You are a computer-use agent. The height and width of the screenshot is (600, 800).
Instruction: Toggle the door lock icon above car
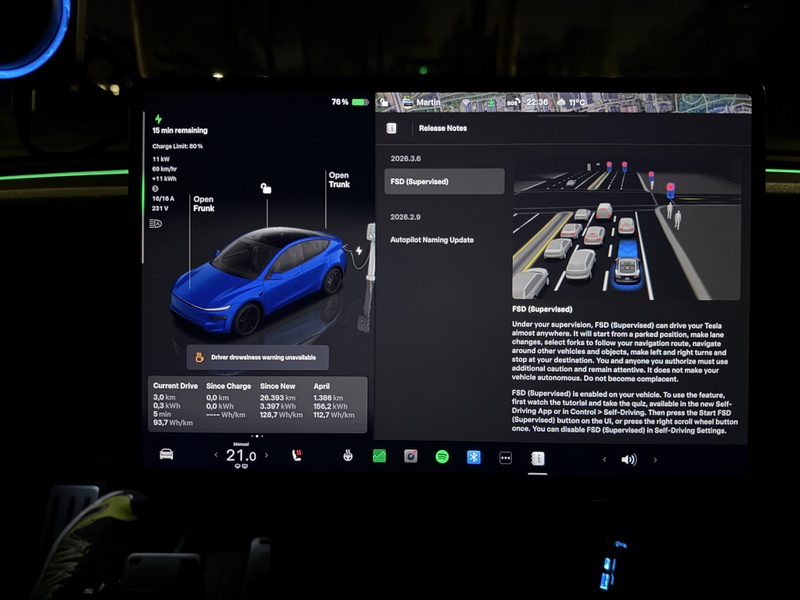point(266,188)
